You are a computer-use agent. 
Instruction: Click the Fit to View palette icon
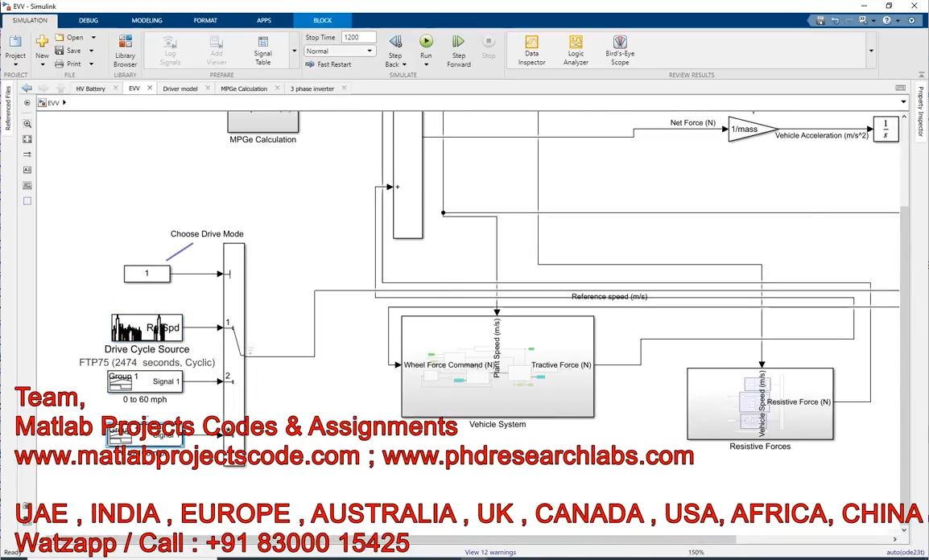coord(27,139)
